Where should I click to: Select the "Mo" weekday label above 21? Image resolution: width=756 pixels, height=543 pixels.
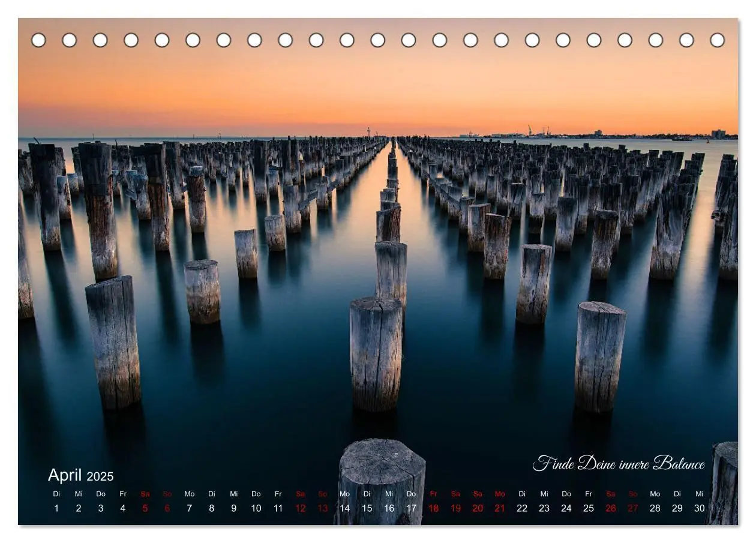(500, 494)
